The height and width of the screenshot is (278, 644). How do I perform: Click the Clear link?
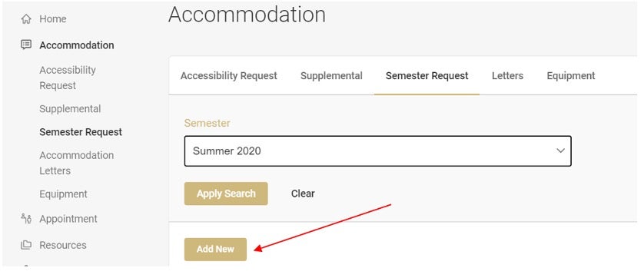click(x=303, y=194)
